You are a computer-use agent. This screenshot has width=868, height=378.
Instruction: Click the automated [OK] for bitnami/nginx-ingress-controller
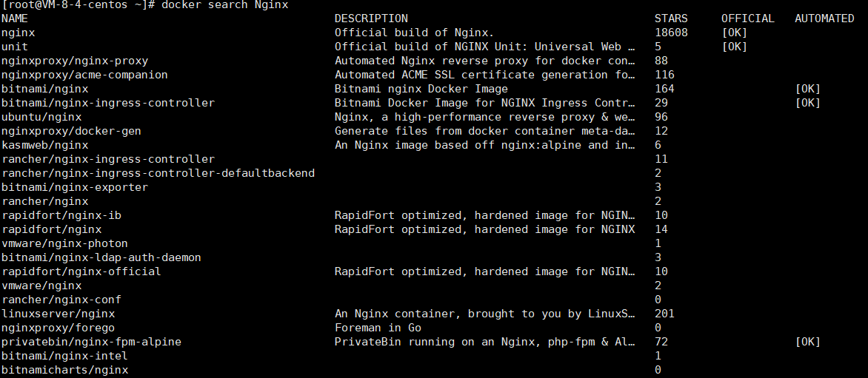point(807,103)
